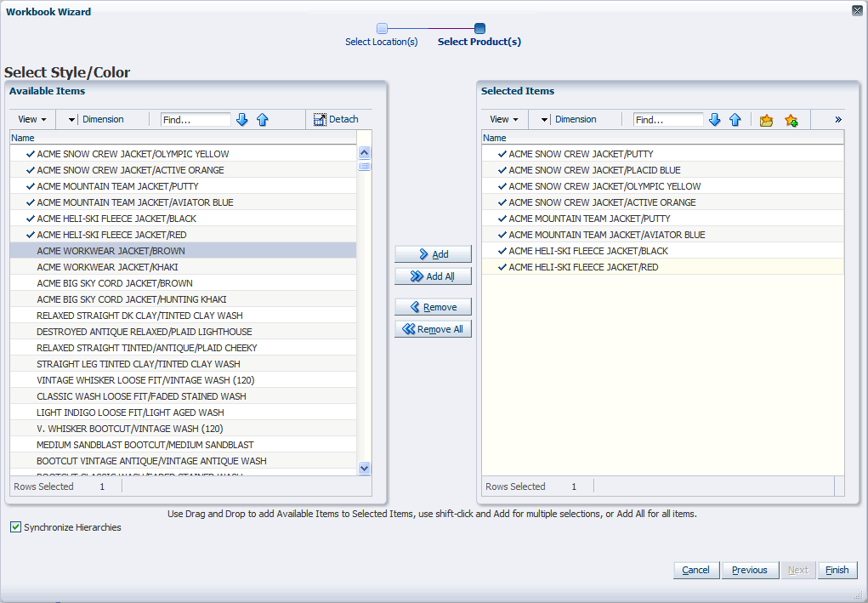Click the Name column header in Selected Items
The image size is (868, 603).
[x=662, y=138]
